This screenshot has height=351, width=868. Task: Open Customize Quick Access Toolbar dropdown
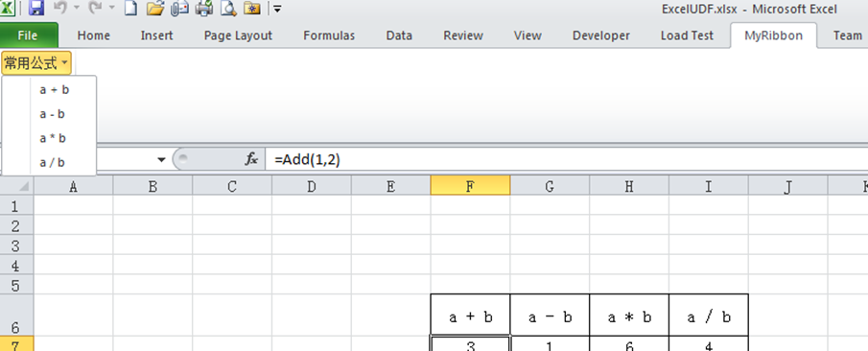277,9
